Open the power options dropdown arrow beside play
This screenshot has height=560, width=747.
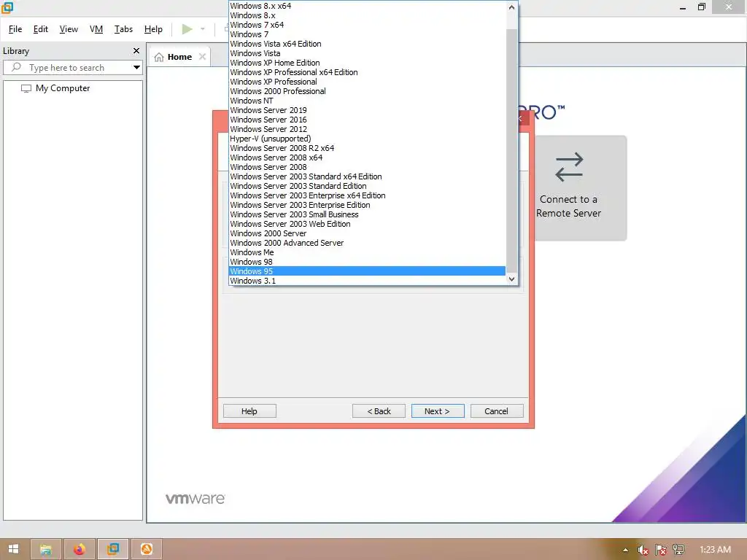tap(203, 29)
